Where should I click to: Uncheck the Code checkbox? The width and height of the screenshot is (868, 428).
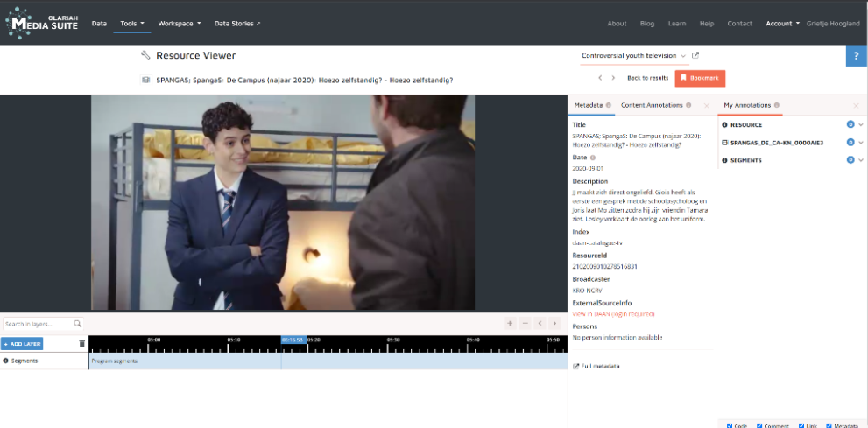pos(730,425)
